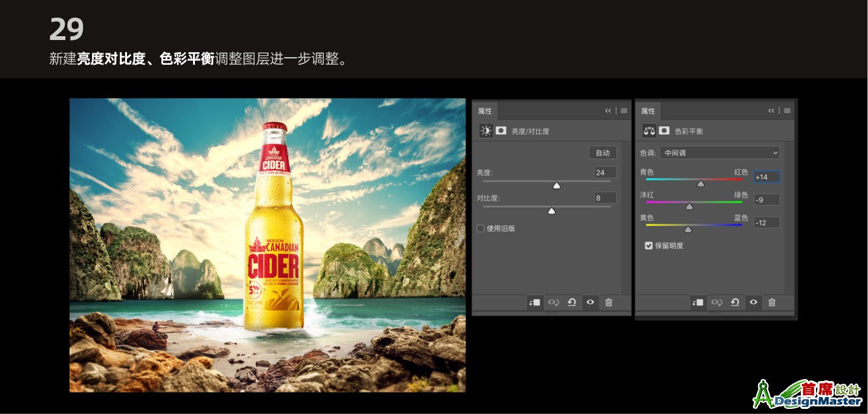Click the 色彩平衡 panel title text
868x414 pixels.
[689, 131]
